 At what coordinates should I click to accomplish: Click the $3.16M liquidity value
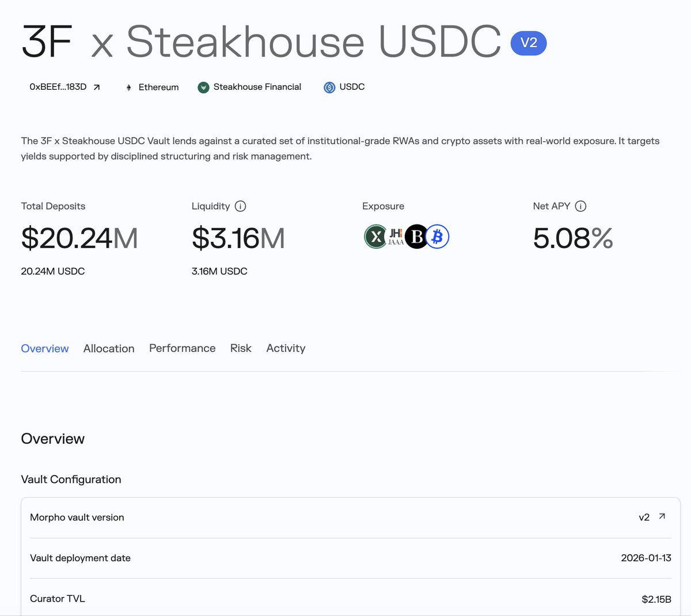pos(238,238)
